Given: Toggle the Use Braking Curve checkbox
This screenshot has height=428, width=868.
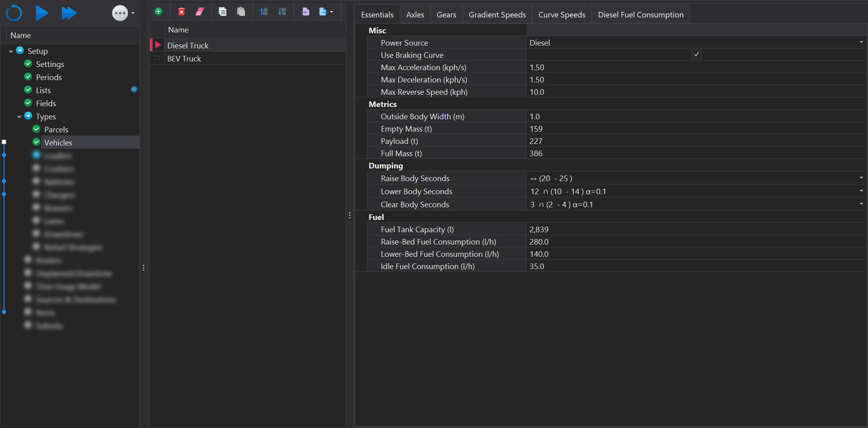Looking at the screenshot, I should pos(696,55).
